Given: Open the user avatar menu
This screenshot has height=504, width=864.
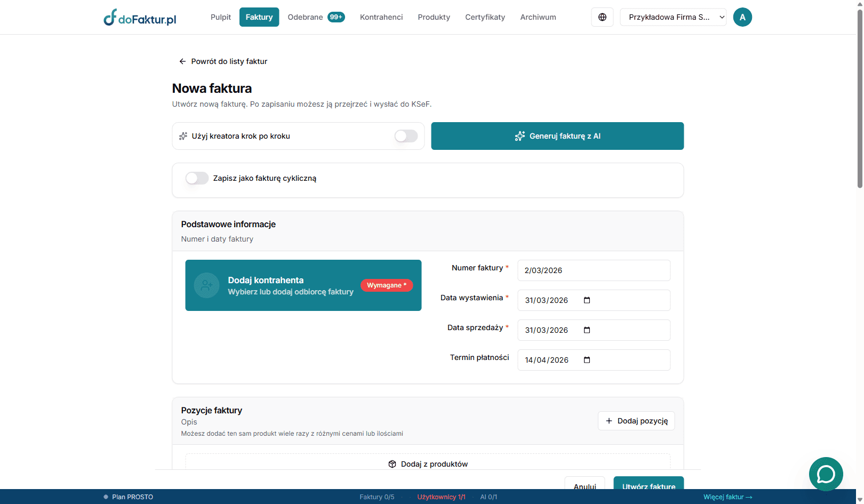Looking at the screenshot, I should 742,17.
